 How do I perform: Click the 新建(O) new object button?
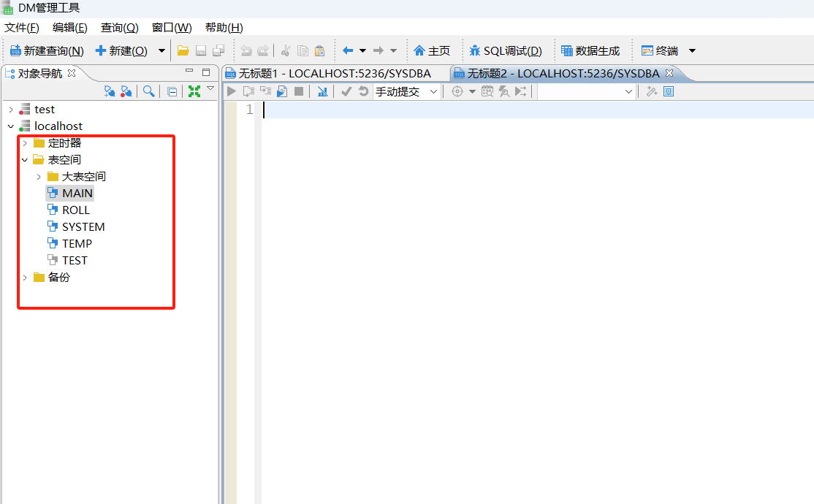pyautogui.click(x=122, y=51)
